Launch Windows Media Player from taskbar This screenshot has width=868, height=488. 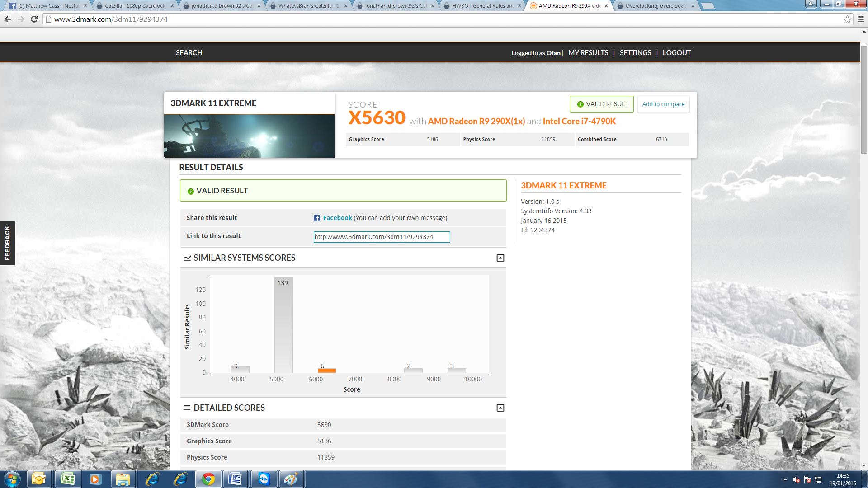pos(95,479)
